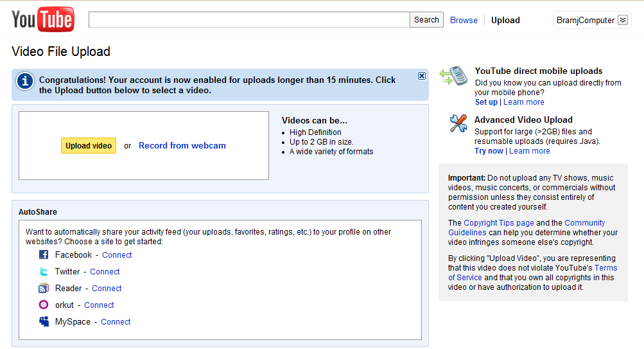Click the YouTube logo

click(43, 20)
